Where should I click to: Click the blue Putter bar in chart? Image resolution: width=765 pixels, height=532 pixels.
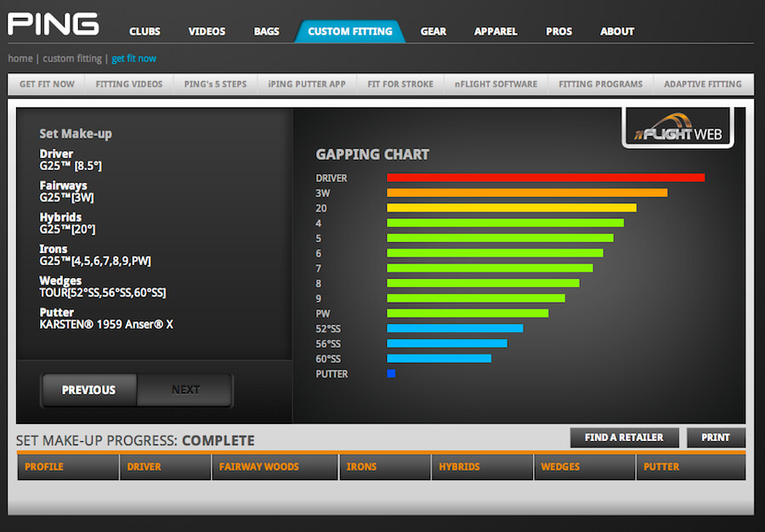[391, 373]
